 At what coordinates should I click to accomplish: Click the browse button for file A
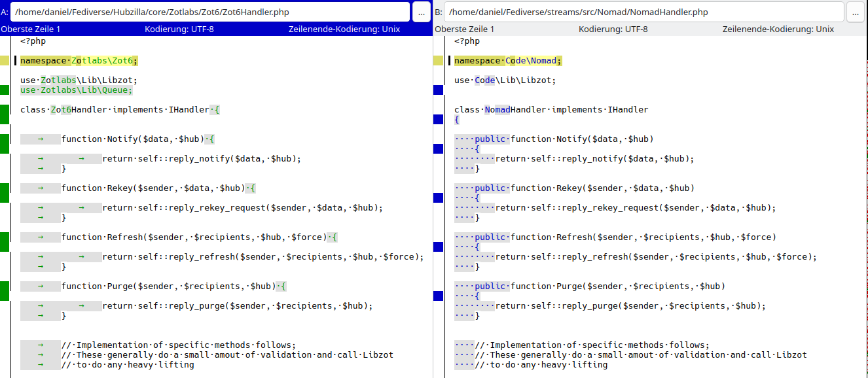(x=421, y=12)
